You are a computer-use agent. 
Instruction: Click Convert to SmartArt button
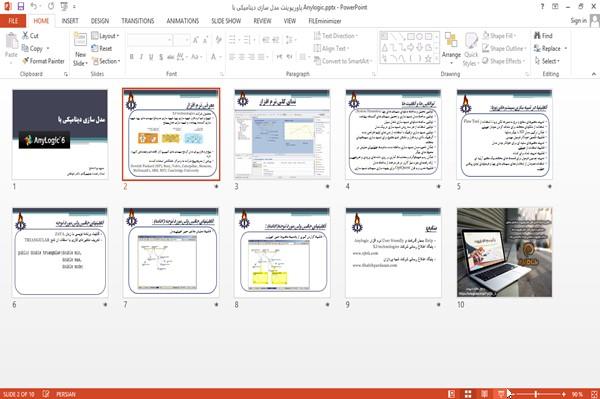click(343, 61)
